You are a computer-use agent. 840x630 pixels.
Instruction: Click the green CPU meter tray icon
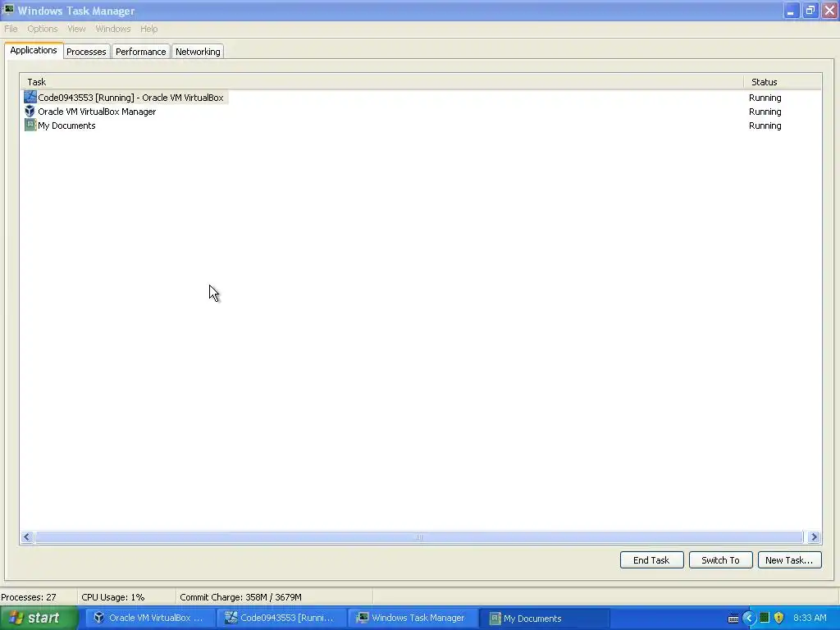[765, 618]
